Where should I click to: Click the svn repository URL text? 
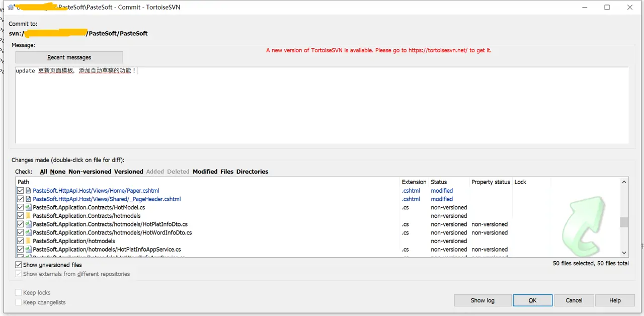[78, 33]
